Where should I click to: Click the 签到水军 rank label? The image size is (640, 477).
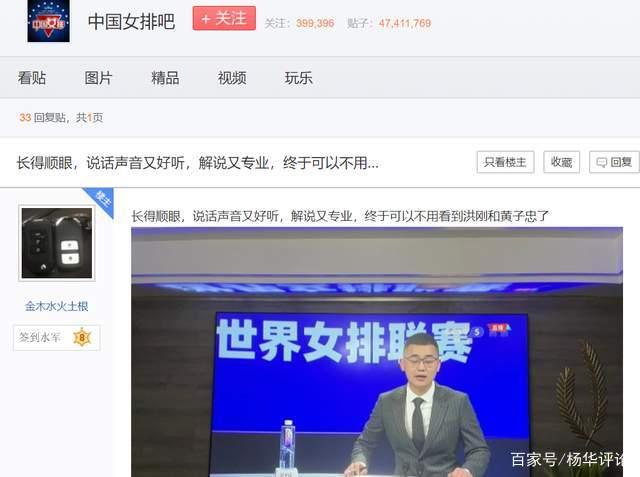pos(40,337)
